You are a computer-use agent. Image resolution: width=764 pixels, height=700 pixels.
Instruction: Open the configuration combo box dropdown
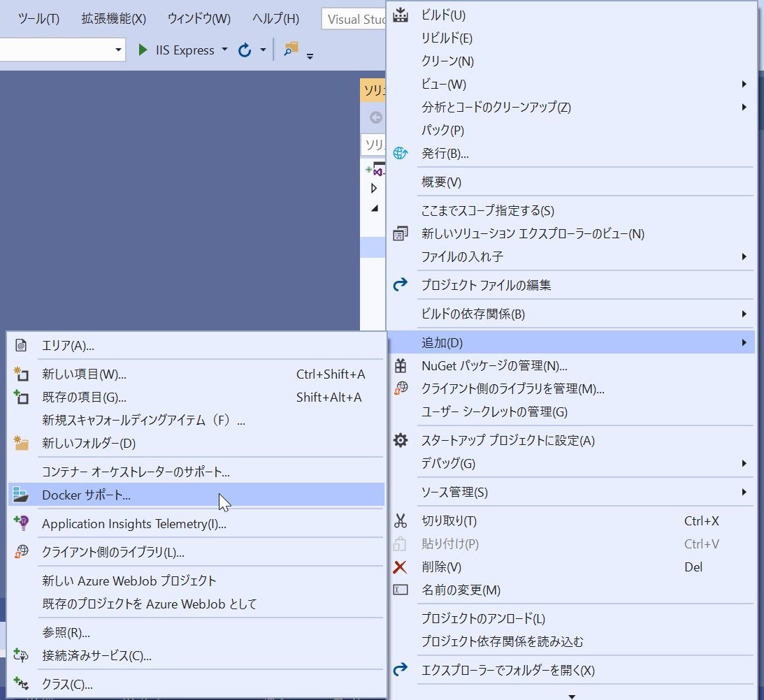(x=117, y=50)
